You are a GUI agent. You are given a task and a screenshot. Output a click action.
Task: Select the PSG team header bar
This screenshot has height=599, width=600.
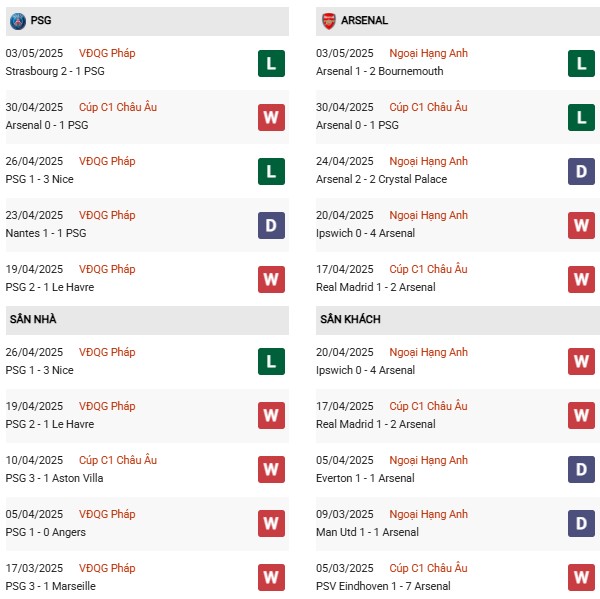coord(147,21)
